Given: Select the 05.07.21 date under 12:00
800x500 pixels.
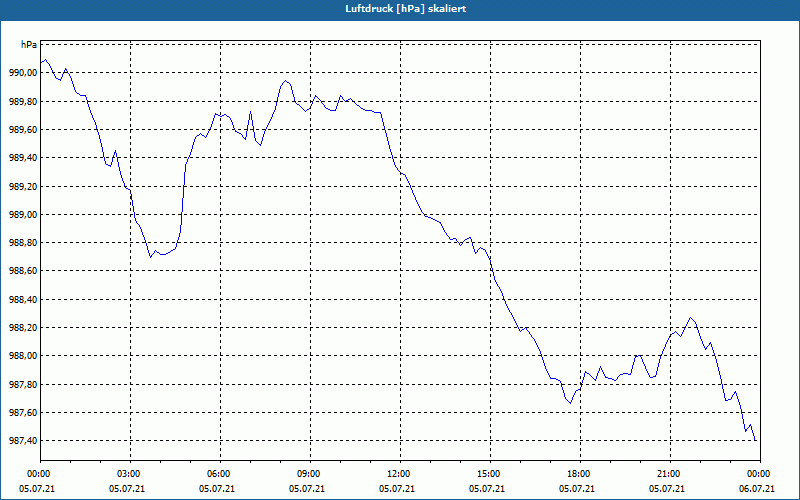Looking at the screenshot, I should pos(396,489).
